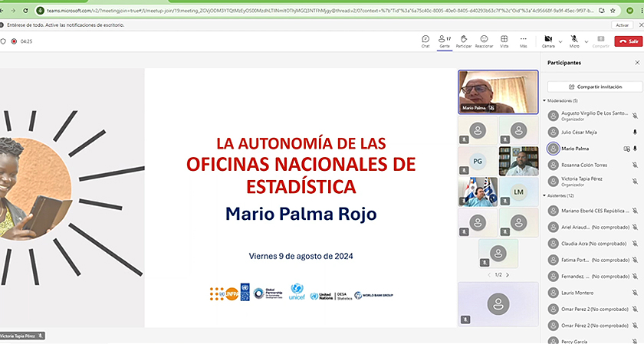Click the Compartir screen share icon

601,41
